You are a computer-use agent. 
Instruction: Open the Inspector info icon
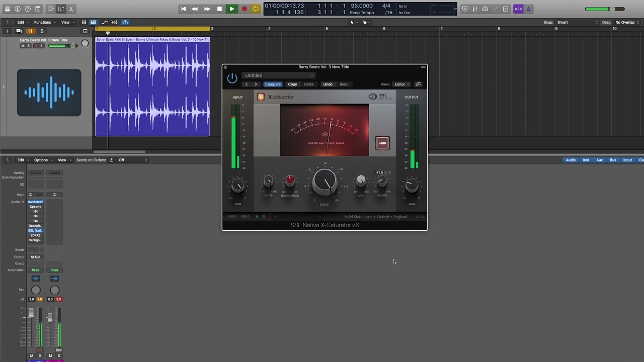click(x=18, y=9)
